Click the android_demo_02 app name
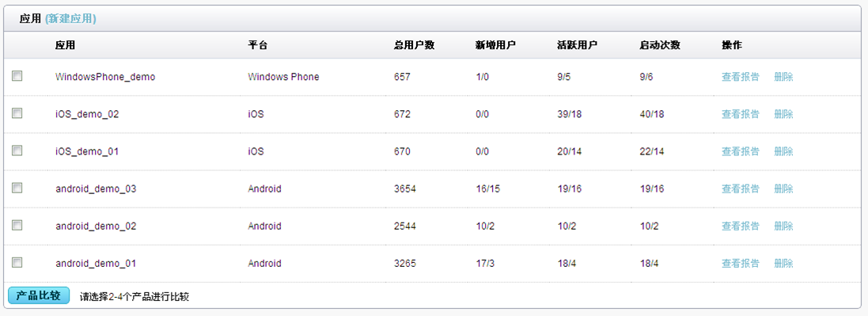Viewport: 868px width, 316px height. click(96, 227)
